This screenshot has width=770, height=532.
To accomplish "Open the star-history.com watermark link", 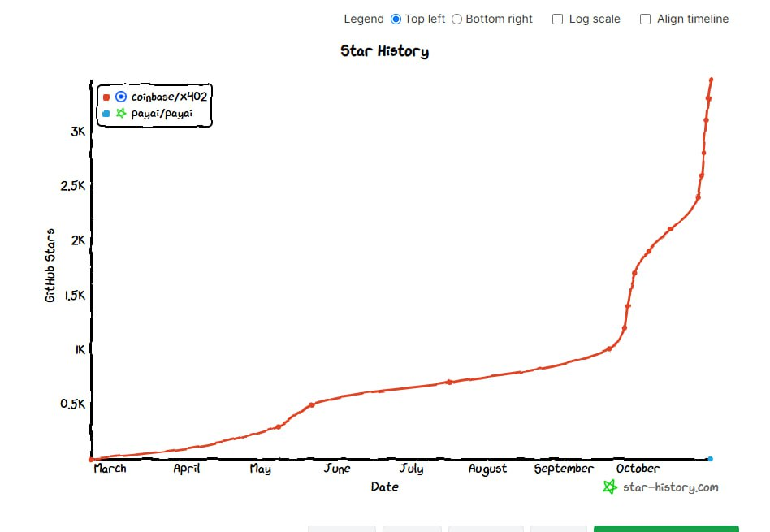I will [x=670, y=487].
